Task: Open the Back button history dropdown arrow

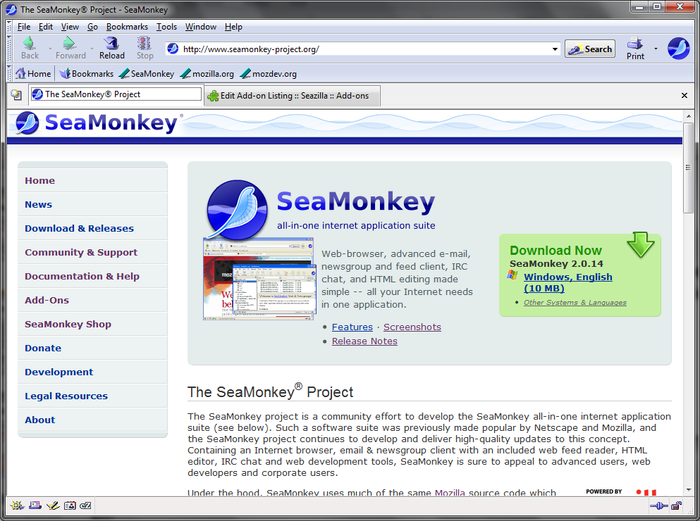Action: click(x=50, y=48)
